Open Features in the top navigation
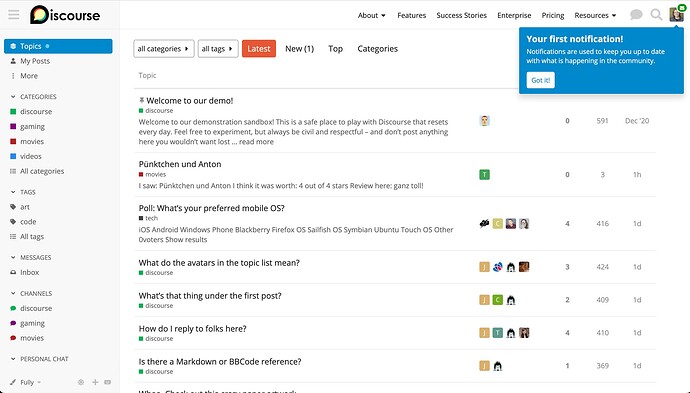The height and width of the screenshot is (393, 690). pyautogui.click(x=411, y=15)
